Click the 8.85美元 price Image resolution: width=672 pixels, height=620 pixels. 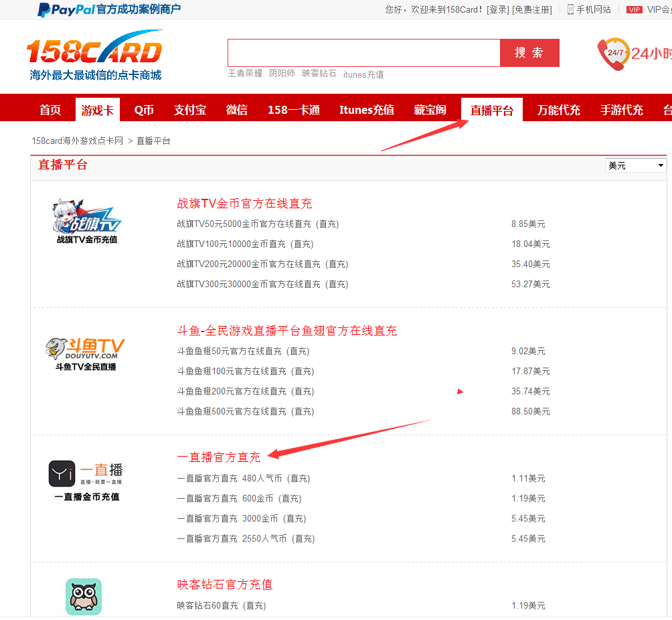click(528, 224)
